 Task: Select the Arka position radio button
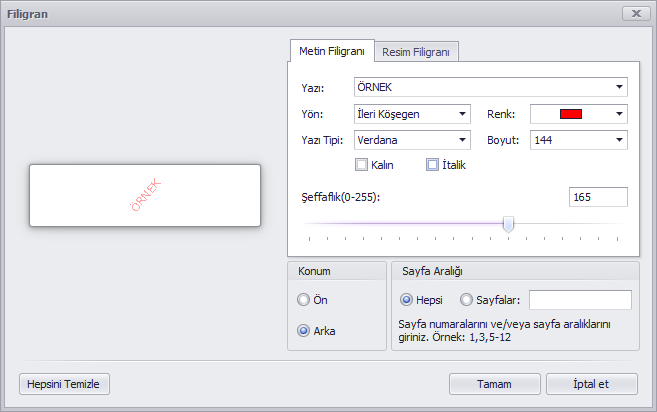tap(303, 331)
